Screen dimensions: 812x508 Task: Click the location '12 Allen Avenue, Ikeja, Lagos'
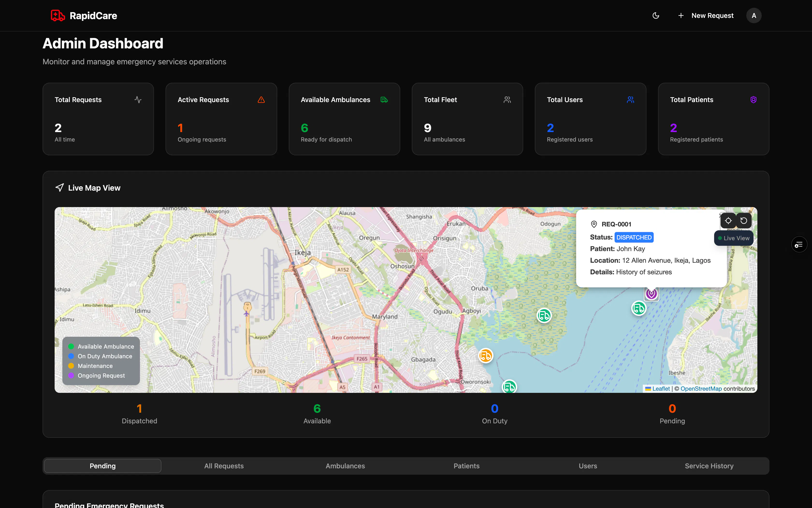coord(666,260)
